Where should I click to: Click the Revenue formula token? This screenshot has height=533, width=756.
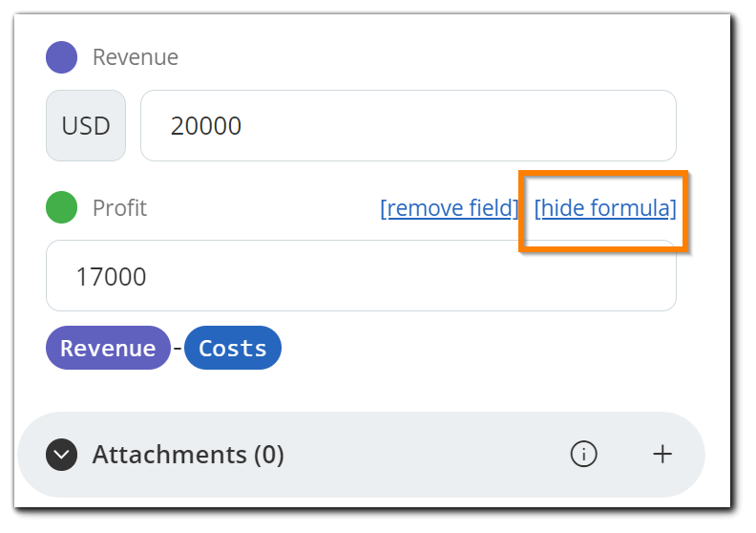point(108,348)
